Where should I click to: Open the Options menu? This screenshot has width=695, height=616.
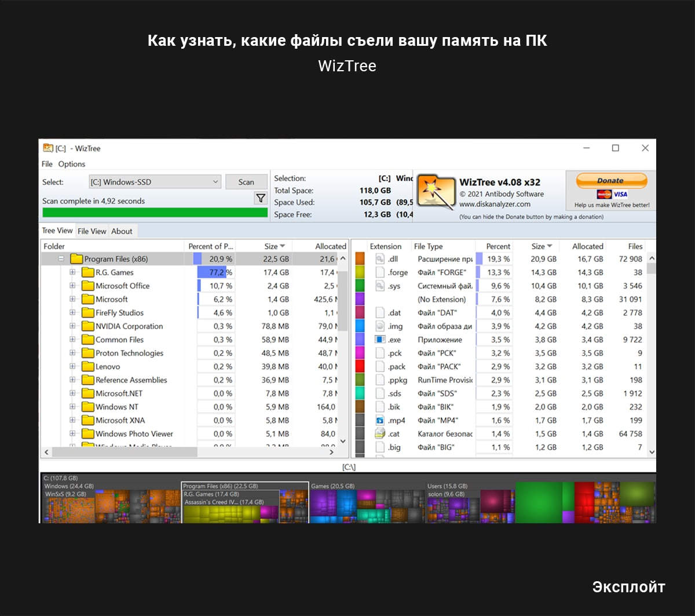72,164
